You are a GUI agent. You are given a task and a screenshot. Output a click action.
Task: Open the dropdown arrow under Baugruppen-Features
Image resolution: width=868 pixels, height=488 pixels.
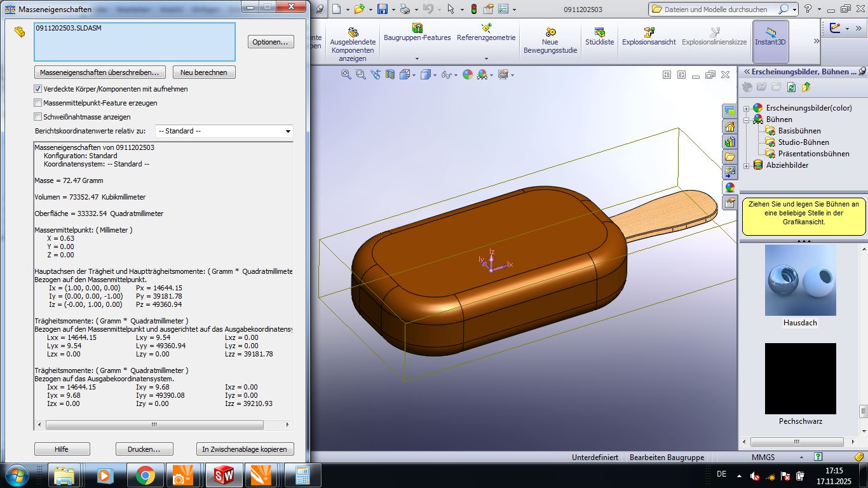coord(417,58)
